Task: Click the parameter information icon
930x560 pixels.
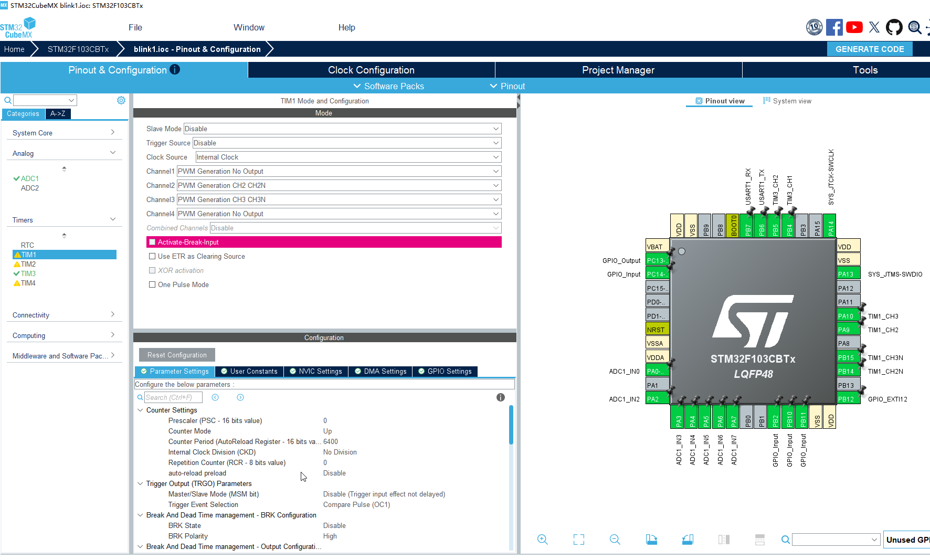Action: tap(501, 397)
